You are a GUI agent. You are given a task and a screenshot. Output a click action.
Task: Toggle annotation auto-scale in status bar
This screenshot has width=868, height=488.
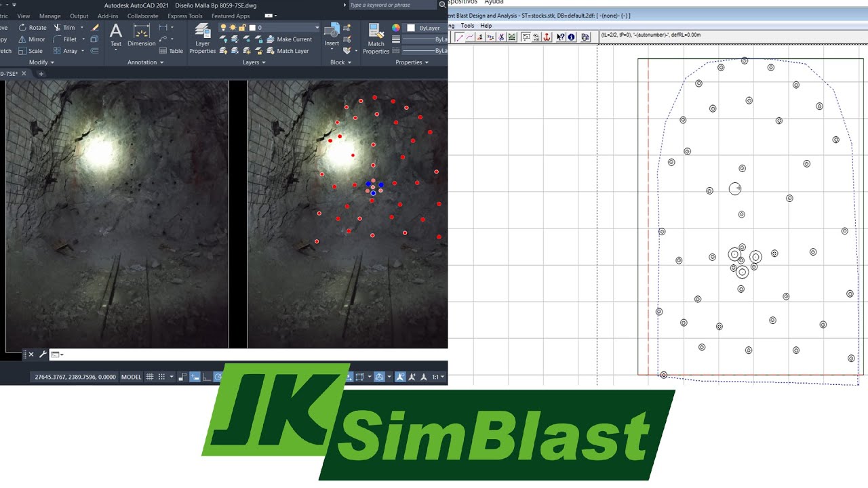tap(412, 377)
